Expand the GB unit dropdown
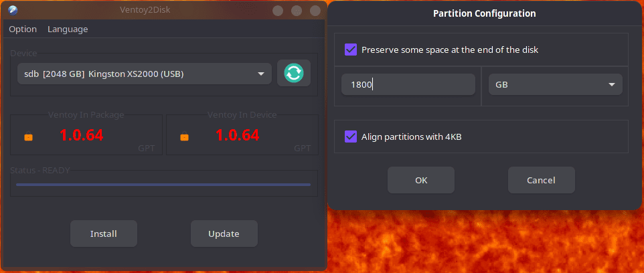This screenshot has width=644, height=273. pos(555,84)
